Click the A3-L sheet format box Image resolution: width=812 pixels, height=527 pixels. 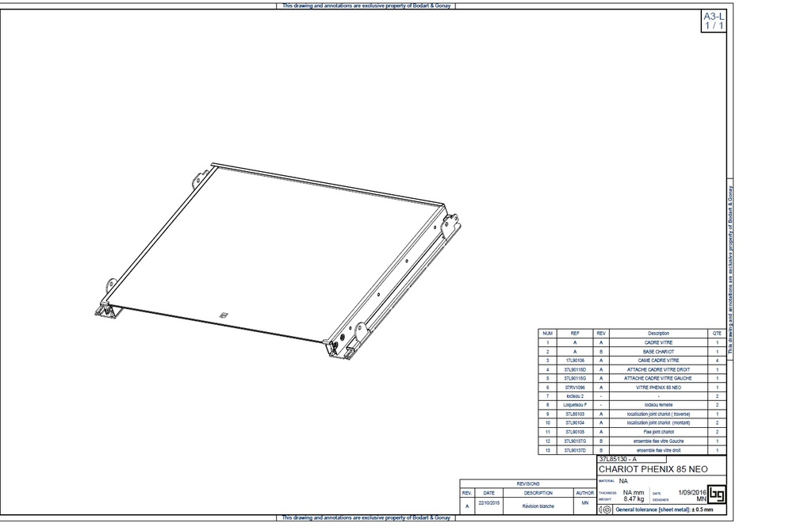[x=714, y=21]
